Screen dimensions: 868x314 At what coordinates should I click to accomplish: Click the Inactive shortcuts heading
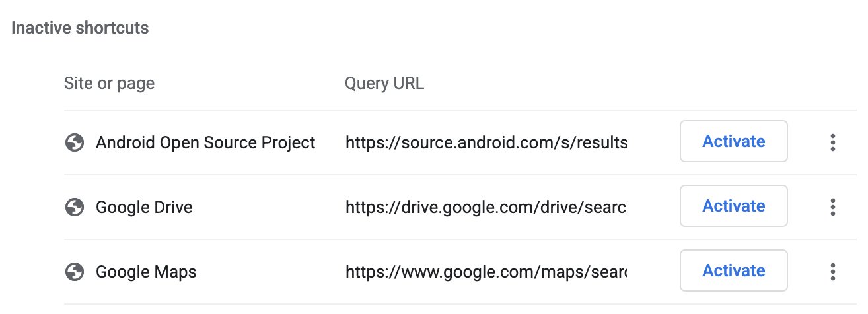(x=80, y=28)
